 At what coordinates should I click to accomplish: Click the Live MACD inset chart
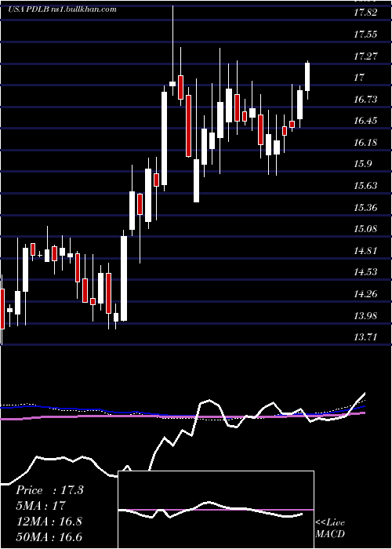[x=216, y=510]
